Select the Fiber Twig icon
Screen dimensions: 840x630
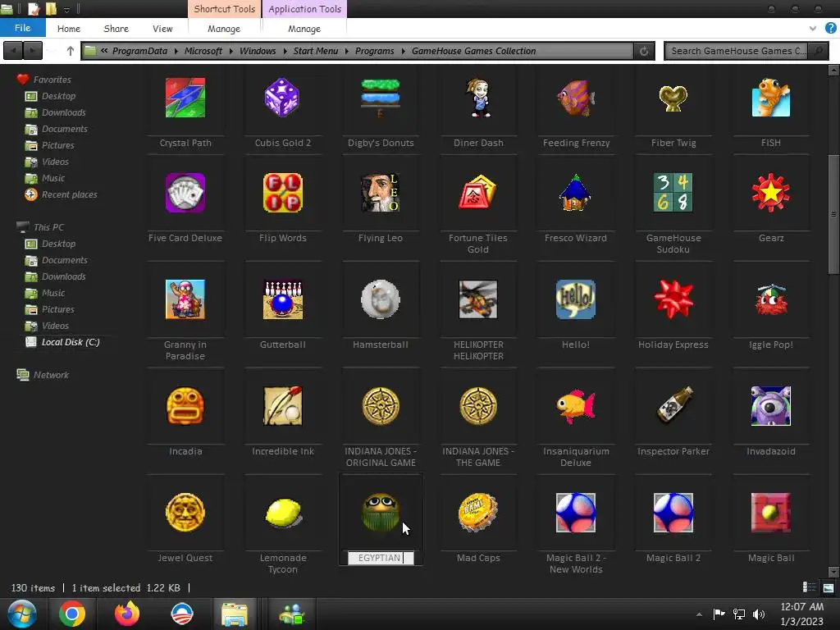(x=673, y=98)
